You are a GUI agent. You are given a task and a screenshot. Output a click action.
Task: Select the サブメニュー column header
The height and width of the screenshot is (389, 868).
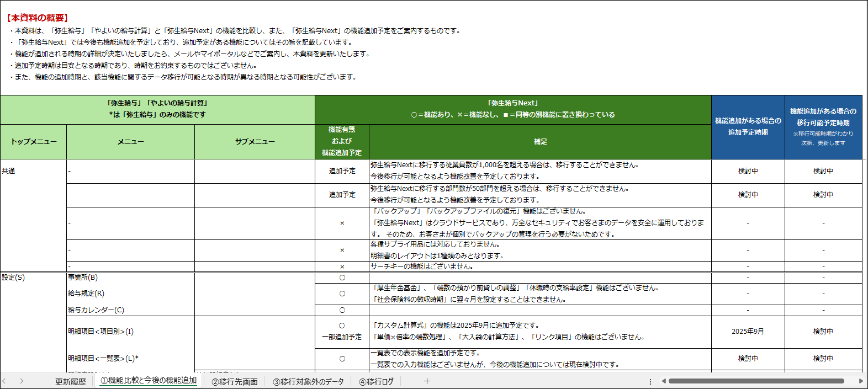pos(255,142)
